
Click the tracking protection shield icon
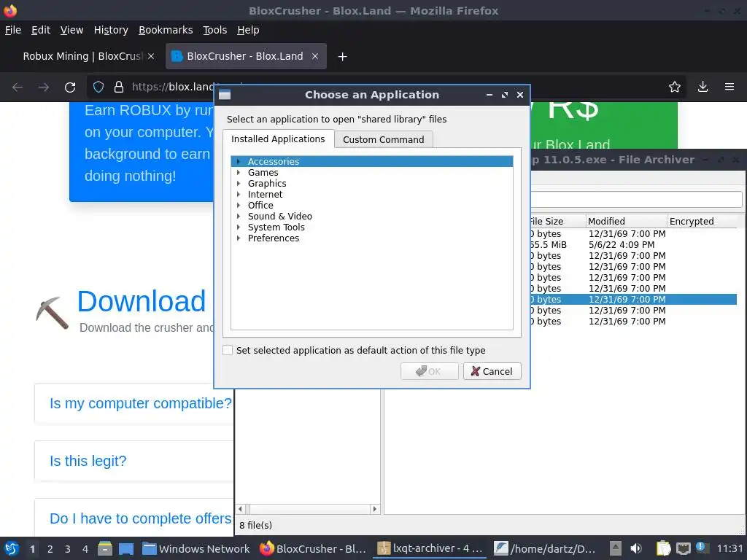(x=98, y=87)
